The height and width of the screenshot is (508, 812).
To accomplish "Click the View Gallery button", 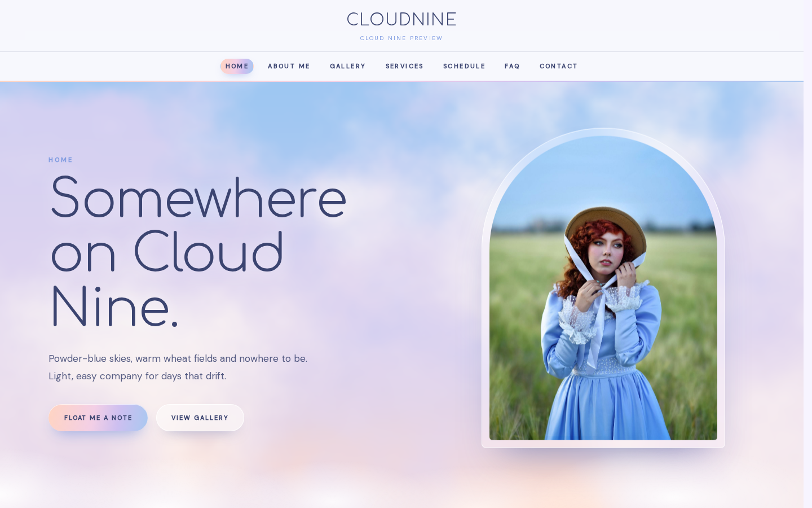I will (200, 418).
